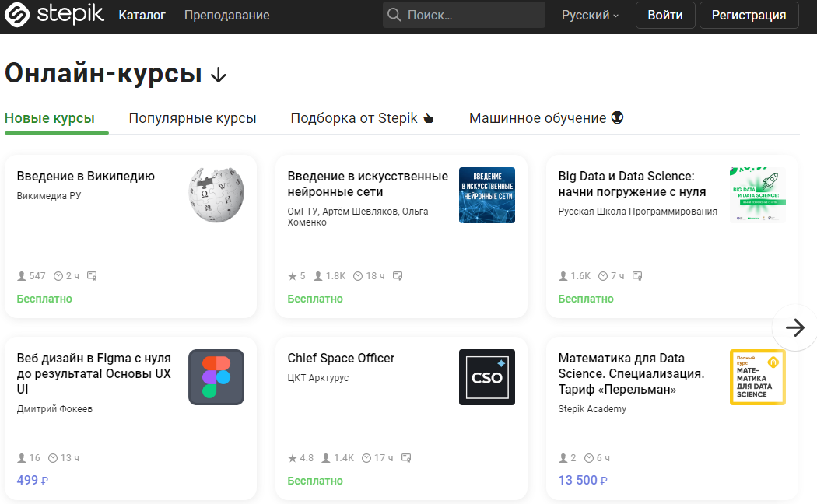Click the Регистрация button

749,15
